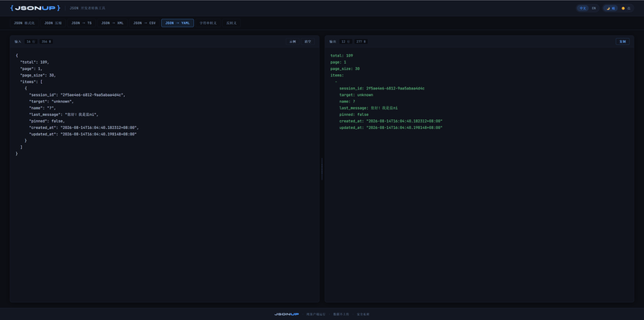Open the JSON 格式化 tab
Image resolution: width=644 pixels, height=320 pixels.
point(24,23)
